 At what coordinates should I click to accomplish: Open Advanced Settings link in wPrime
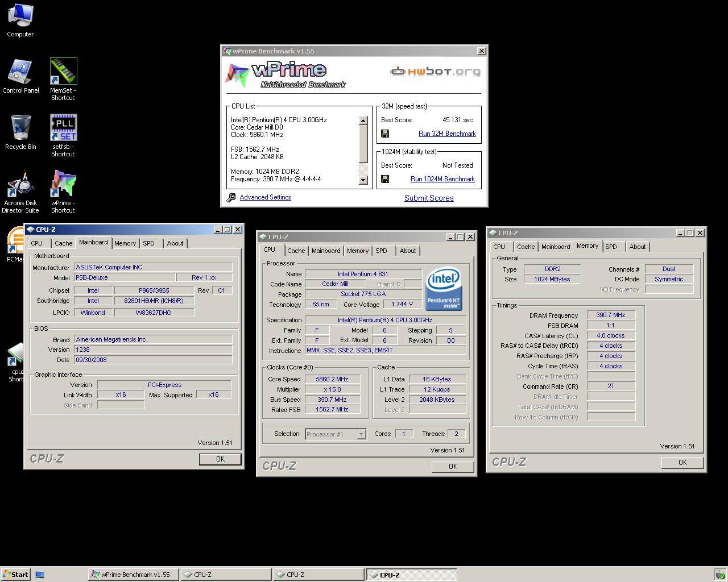(266, 197)
